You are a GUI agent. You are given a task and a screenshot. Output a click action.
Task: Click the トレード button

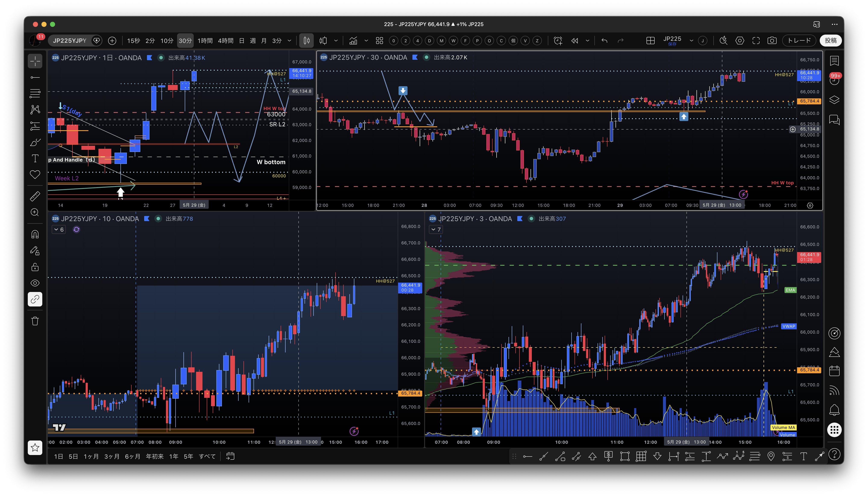799,41
